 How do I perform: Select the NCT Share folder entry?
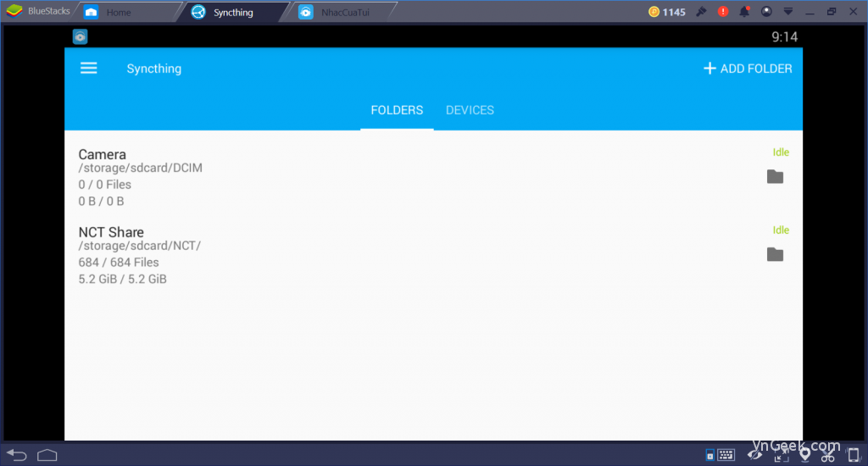coord(433,255)
